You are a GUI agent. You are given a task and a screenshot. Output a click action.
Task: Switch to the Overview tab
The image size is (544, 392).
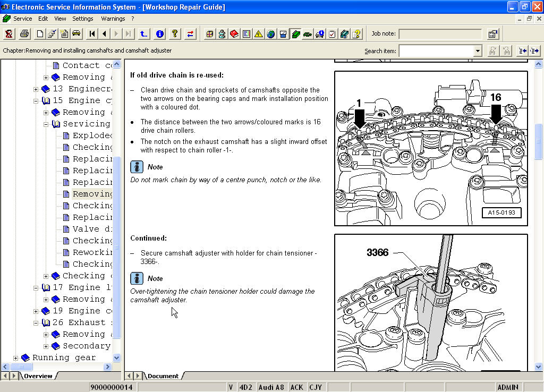(x=38, y=376)
